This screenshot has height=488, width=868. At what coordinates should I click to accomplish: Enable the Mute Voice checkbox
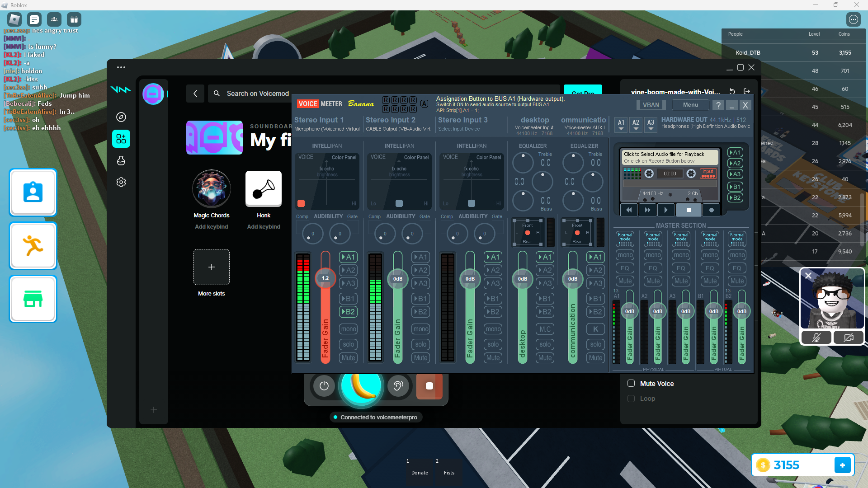coord(631,384)
